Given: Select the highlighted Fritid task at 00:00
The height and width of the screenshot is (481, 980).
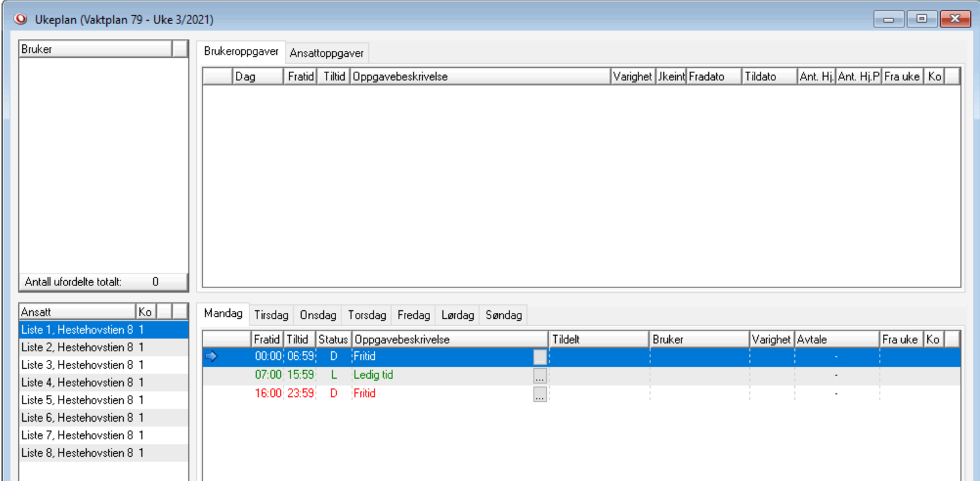Looking at the screenshot, I should (x=364, y=357).
